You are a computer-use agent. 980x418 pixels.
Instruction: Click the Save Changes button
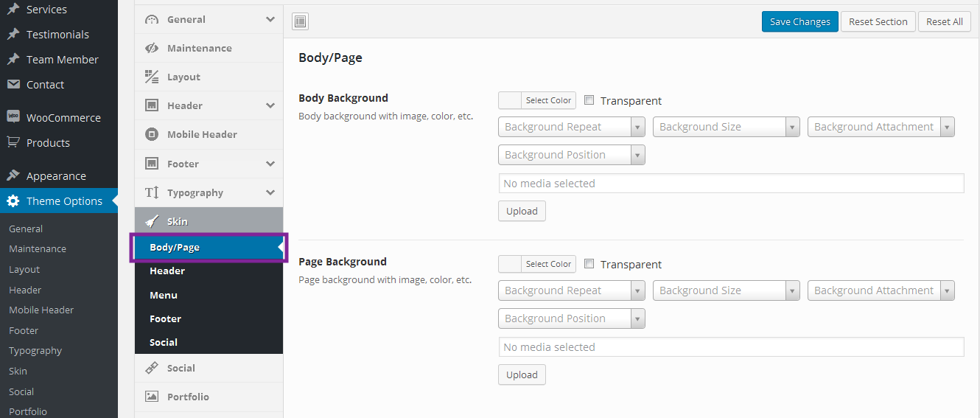[x=799, y=21]
